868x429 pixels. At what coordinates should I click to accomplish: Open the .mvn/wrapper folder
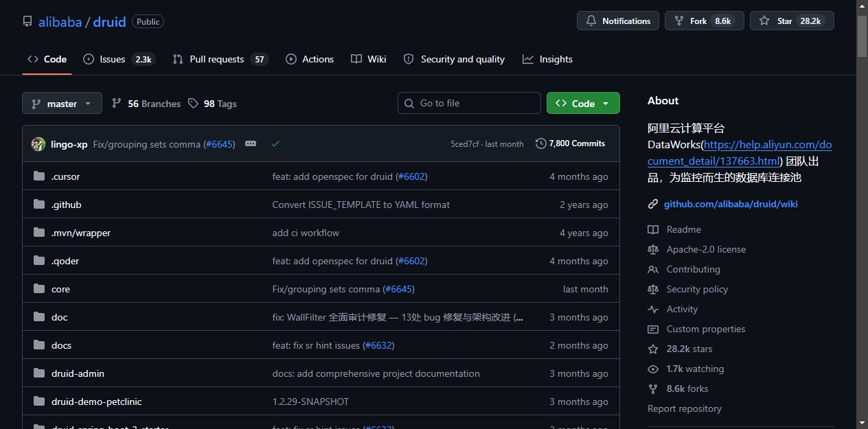tap(81, 233)
